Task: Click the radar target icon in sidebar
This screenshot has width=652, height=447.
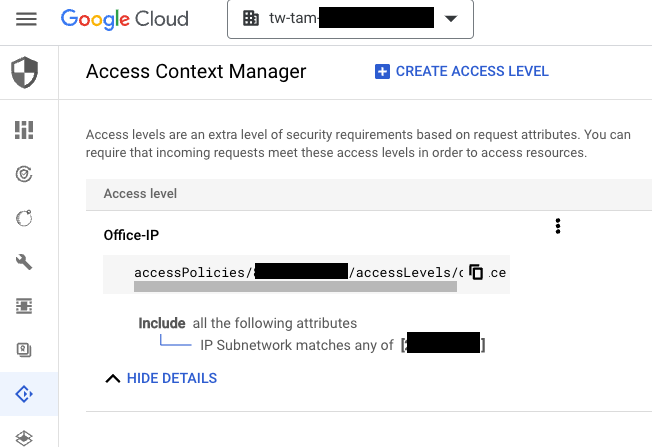Action: [24, 174]
